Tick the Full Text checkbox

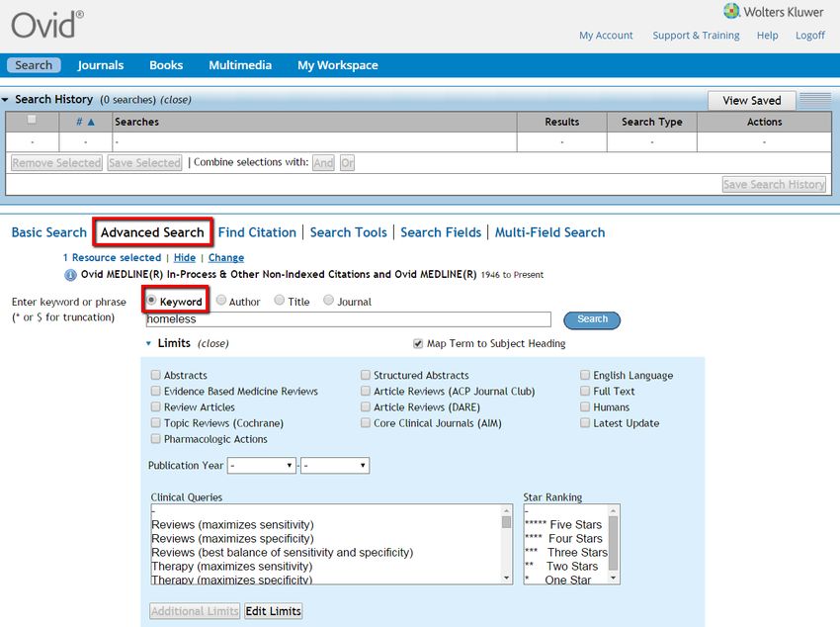tap(585, 391)
